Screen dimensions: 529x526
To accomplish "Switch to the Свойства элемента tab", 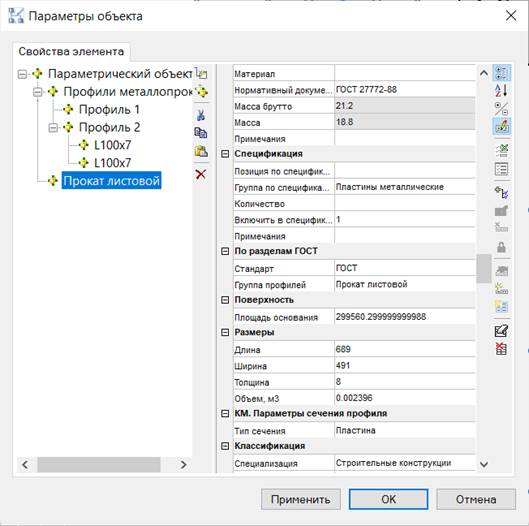I will (71, 52).
